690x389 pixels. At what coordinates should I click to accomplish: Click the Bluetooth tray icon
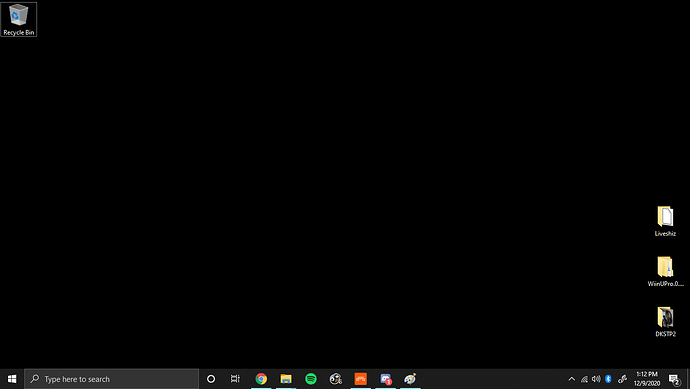tap(608, 379)
